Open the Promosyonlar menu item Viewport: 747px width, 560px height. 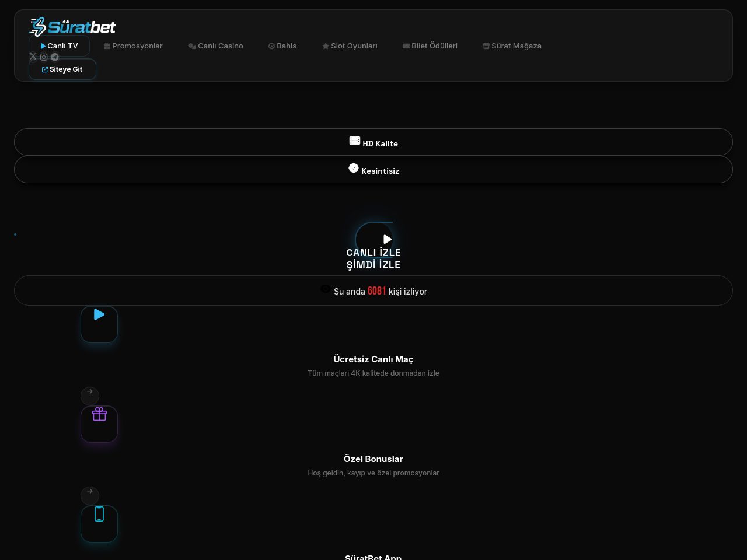pyautogui.click(x=133, y=45)
